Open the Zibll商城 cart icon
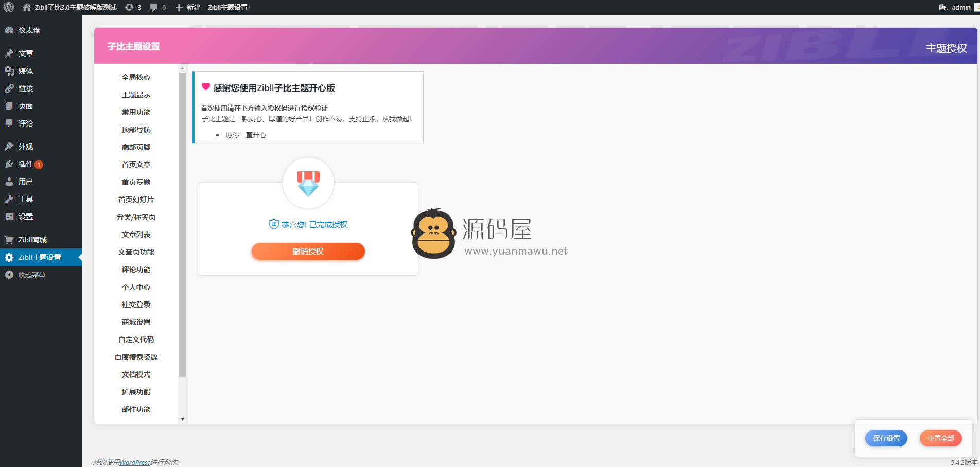Viewport: 980px width, 467px height. [x=9, y=240]
